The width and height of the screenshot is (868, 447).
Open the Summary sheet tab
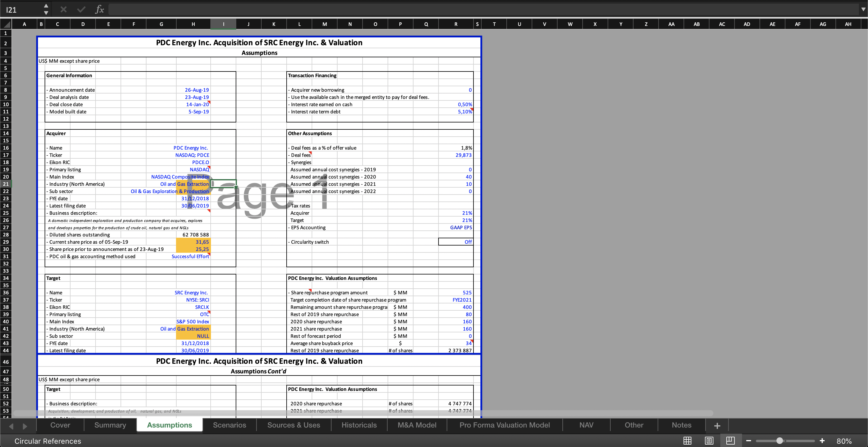(110, 425)
